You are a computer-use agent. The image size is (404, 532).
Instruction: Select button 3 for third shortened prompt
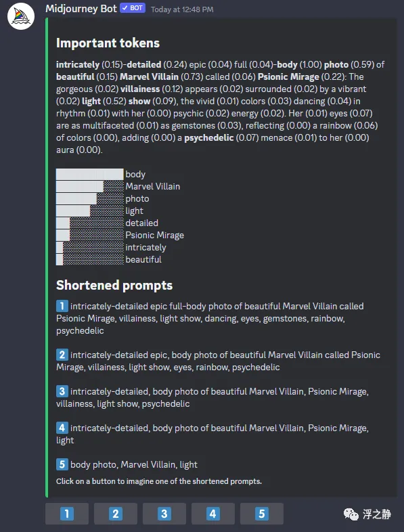pos(164,514)
